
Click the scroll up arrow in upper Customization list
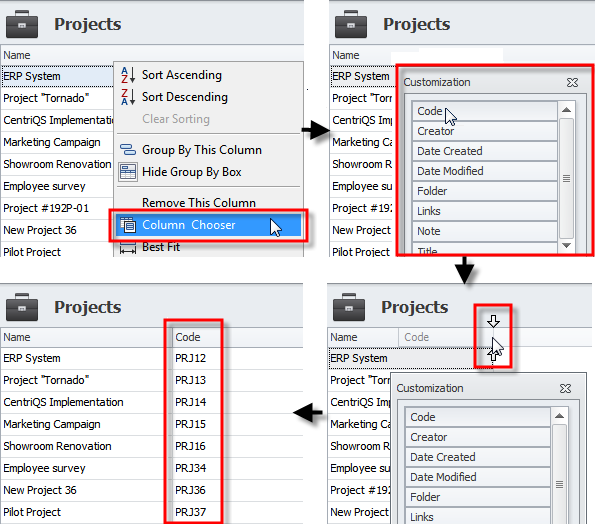click(566, 110)
